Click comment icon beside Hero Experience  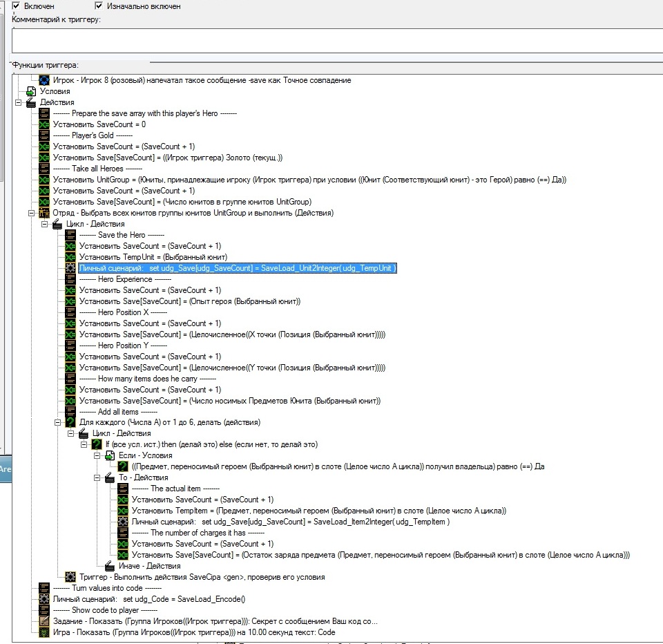[x=70, y=279]
